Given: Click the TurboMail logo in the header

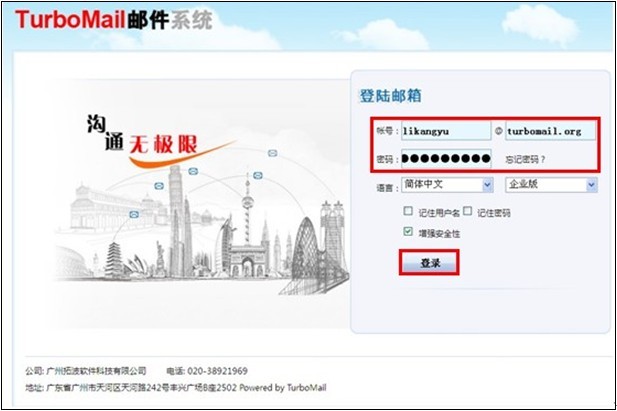Looking at the screenshot, I should 114,20.
